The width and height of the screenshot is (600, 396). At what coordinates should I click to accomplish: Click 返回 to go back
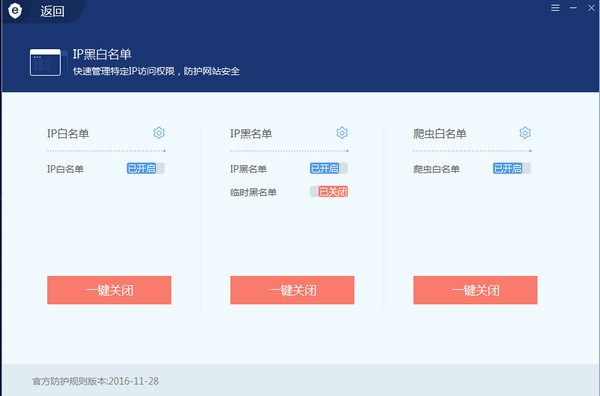click(x=52, y=11)
